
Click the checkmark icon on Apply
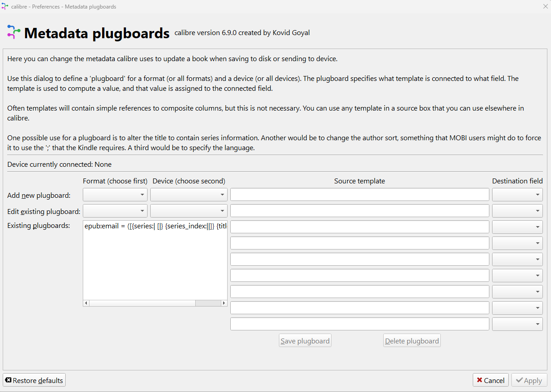[519, 380]
